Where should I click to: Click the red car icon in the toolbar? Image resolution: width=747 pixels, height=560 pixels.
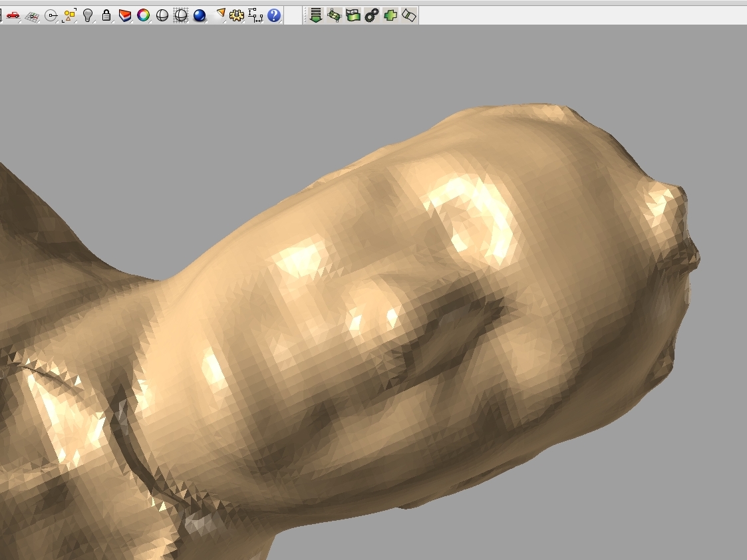tap(13, 15)
